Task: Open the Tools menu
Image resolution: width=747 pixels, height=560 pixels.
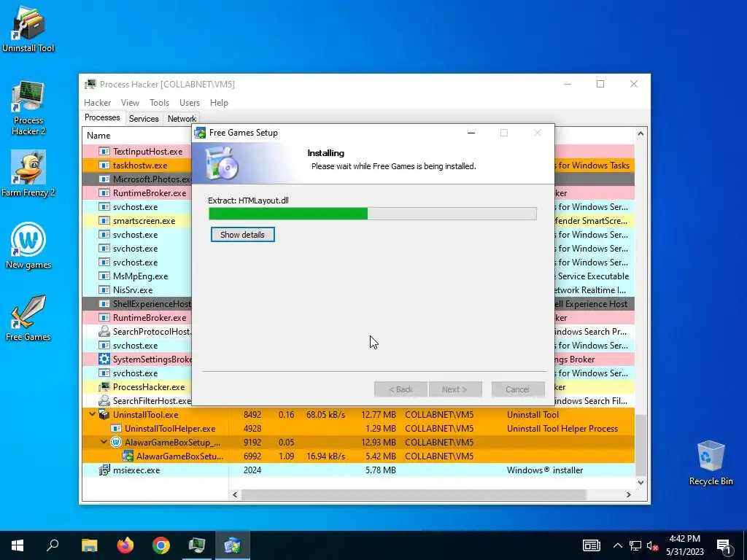Action: (159, 103)
